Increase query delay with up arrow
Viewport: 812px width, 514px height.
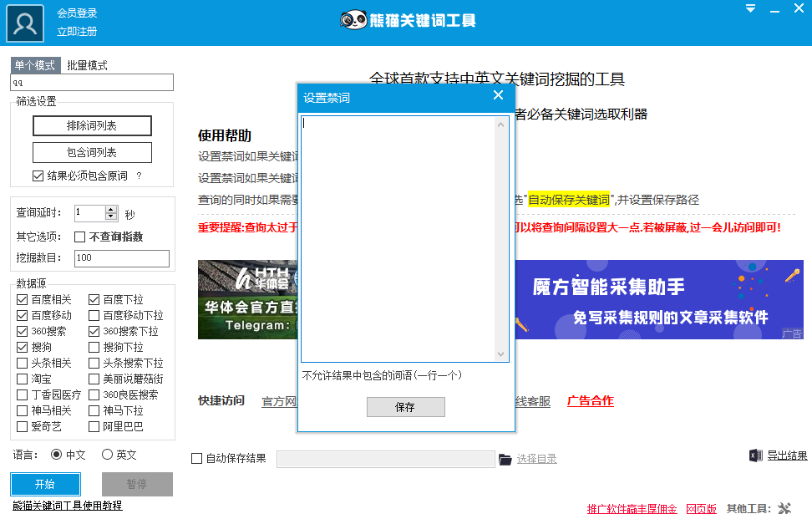pos(111,209)
